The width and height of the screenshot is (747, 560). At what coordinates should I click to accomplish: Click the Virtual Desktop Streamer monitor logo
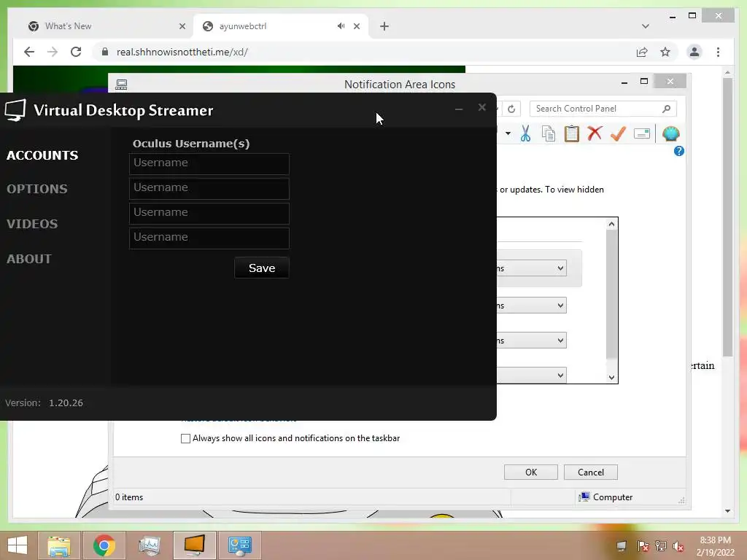(15, 110)
